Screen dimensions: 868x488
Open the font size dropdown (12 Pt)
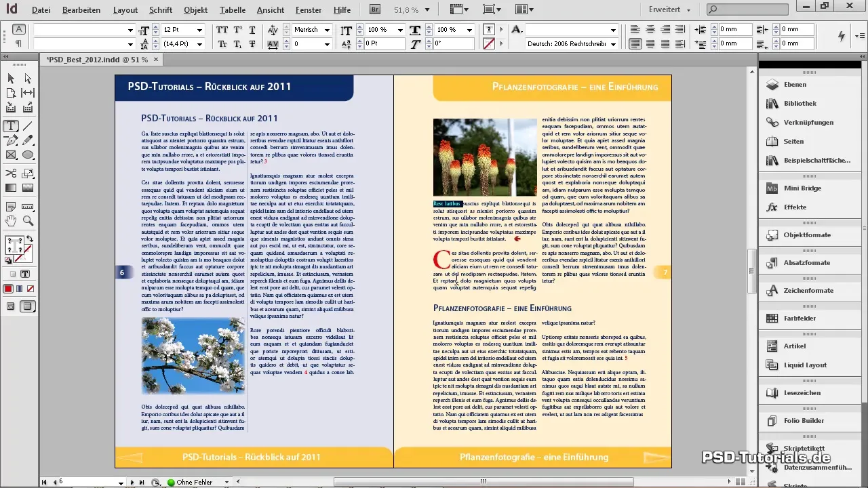199,30
